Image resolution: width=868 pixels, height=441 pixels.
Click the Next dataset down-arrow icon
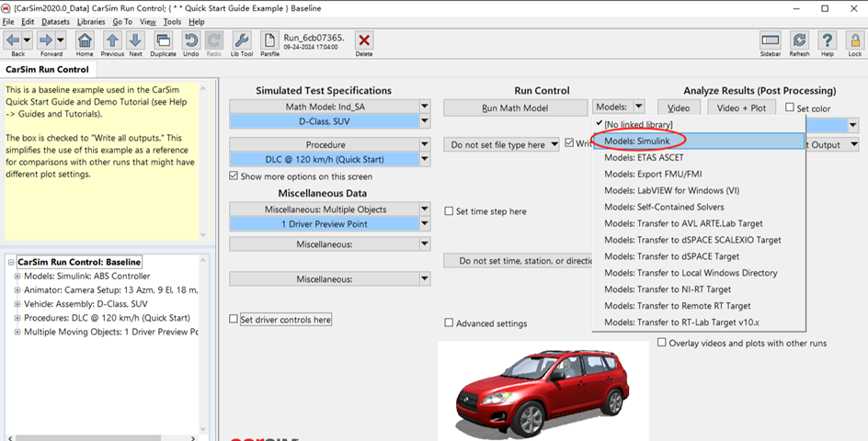135,40
